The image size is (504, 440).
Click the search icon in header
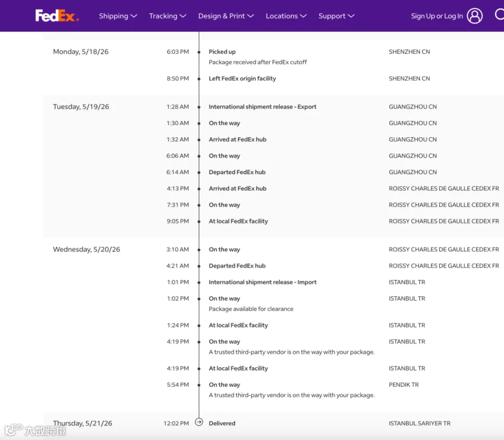pos(499,15)
